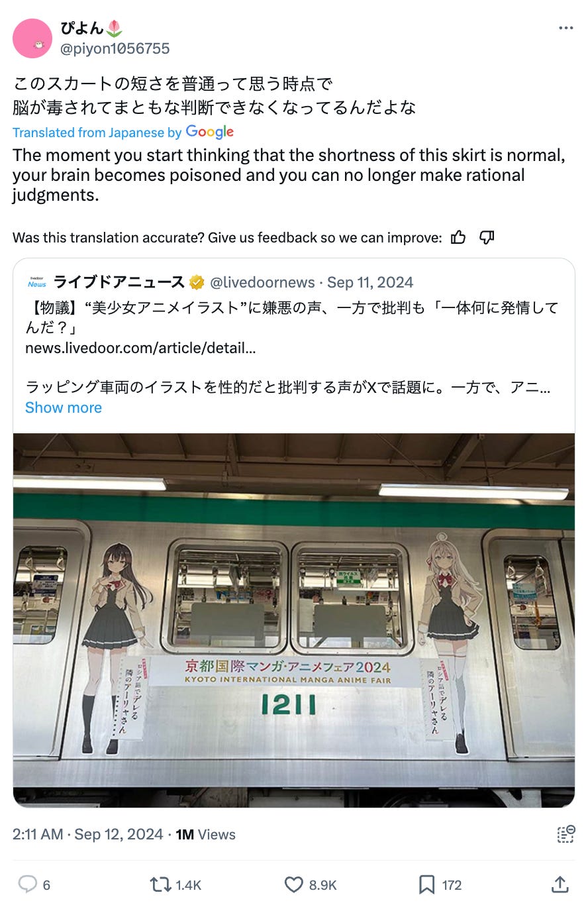Expand quoted tweet with Show more
The width and height of the screenshot is (588, 909).
click(64, 407)
